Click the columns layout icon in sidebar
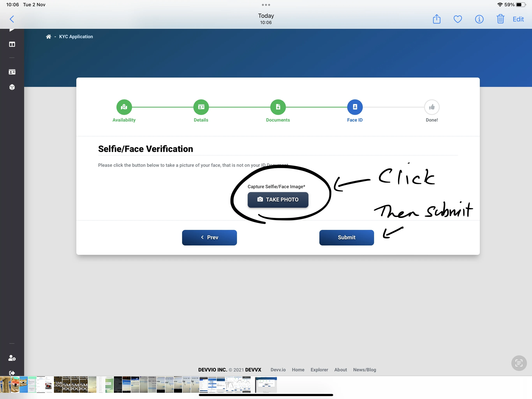 (x=12, y=44)
